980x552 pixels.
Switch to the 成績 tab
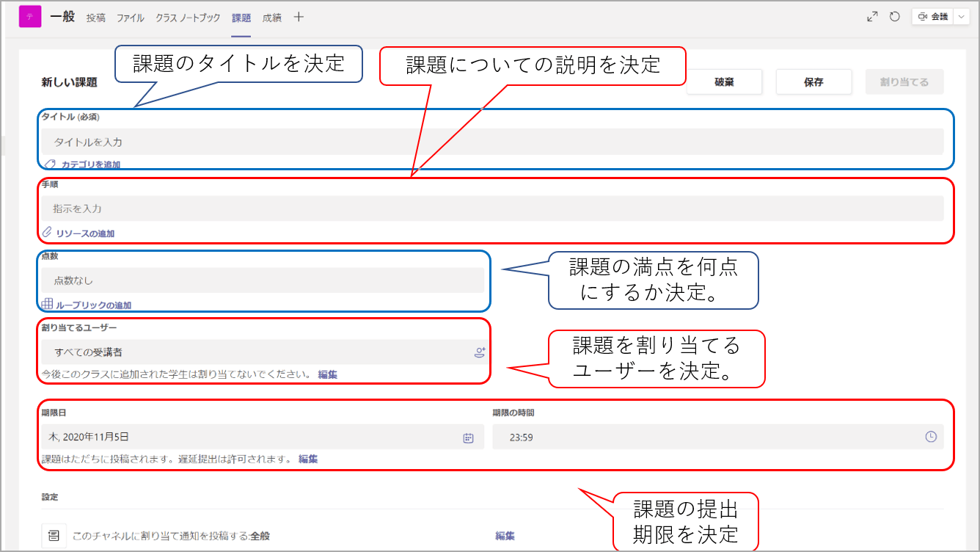(271, 18)
